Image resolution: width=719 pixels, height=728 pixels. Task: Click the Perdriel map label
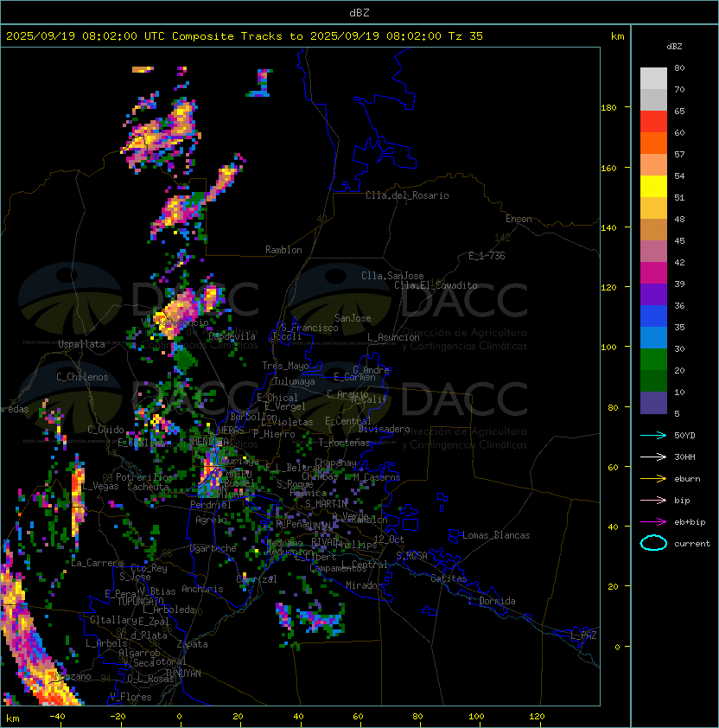[x=211, y=505]
